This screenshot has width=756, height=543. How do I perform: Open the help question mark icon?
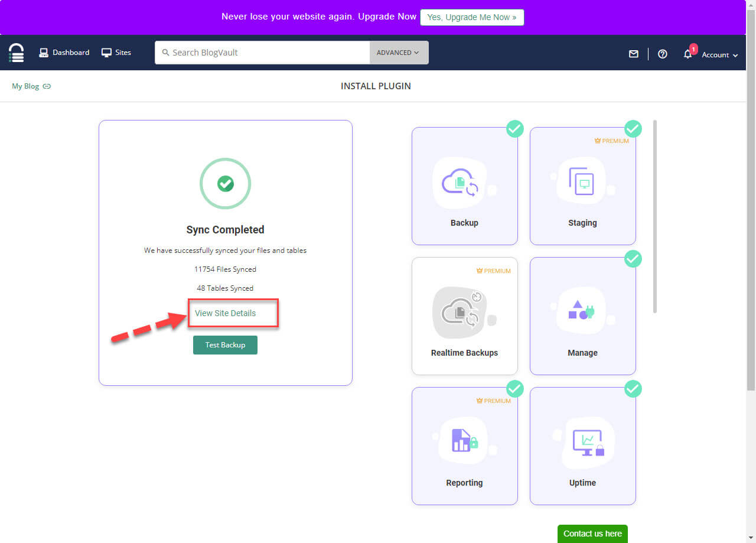tap(663, 54)
